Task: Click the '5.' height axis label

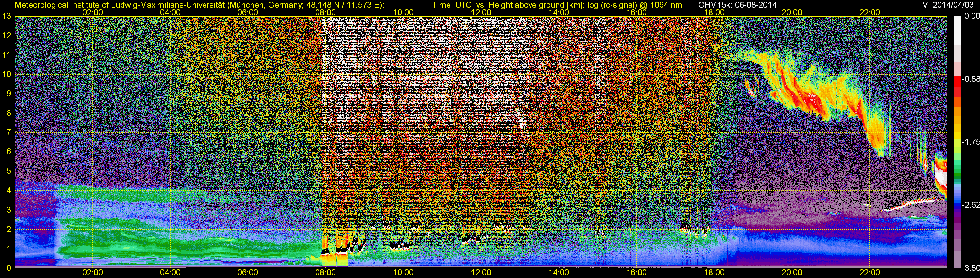Action: click(9, 171)
